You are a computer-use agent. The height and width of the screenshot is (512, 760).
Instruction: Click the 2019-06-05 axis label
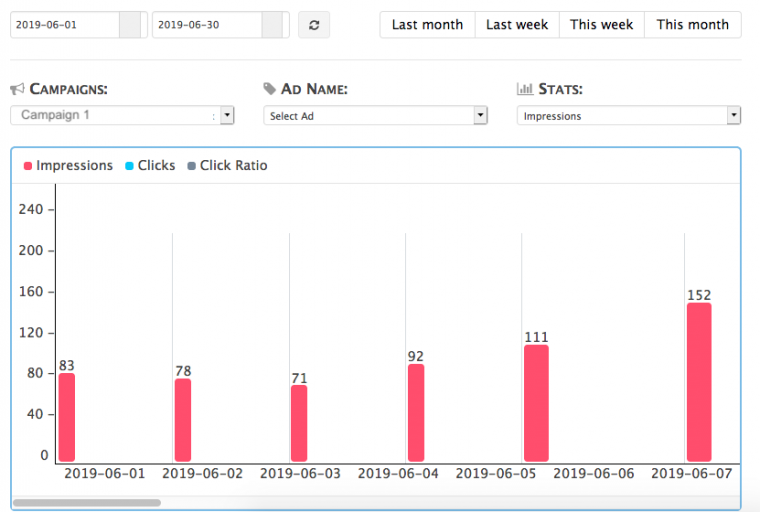pos(496,473)
